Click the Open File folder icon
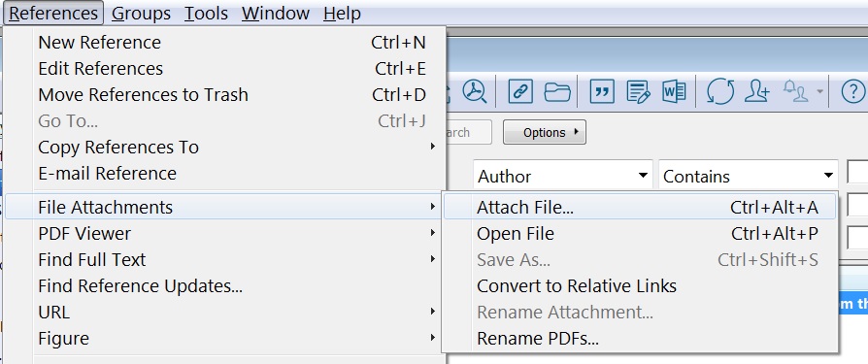 pos(557,91)
